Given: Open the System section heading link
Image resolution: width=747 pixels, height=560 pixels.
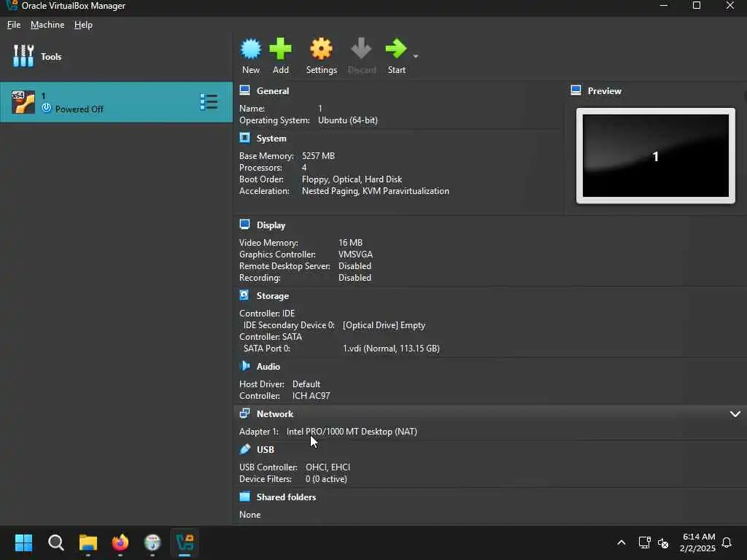Looking at the screenshot, I should pyautogui.click(x=271, y=139).
